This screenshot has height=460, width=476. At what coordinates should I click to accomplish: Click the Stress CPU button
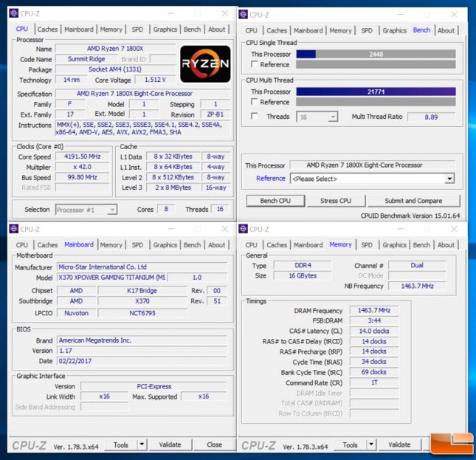336,201
